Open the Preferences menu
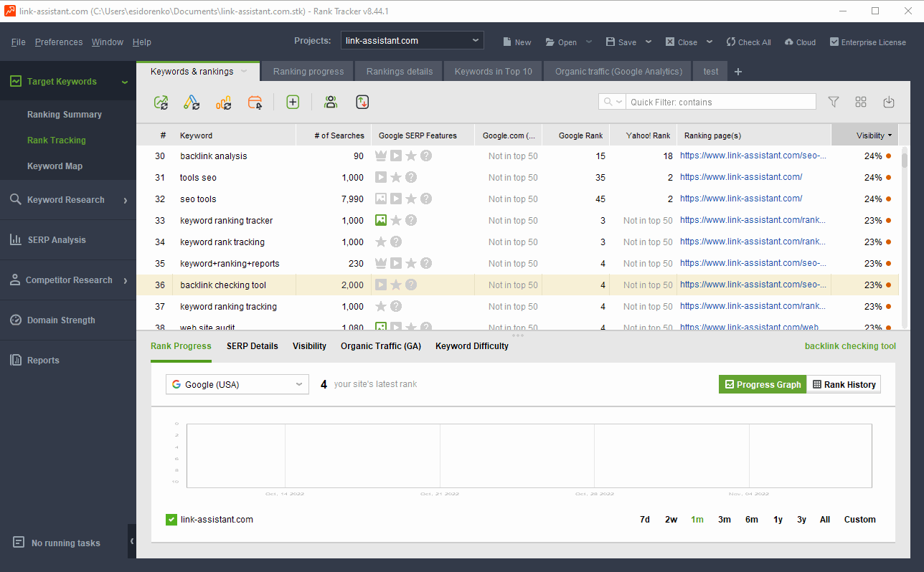Image resolution: width=924 pixels, height=572 pixels. (59, 42)
